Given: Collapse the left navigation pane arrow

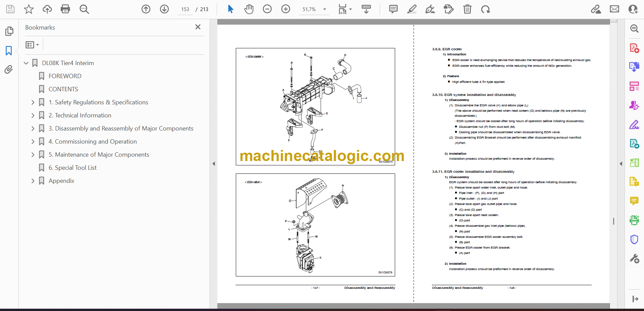Looking at the screenshot, I should [x=214, y=164].
